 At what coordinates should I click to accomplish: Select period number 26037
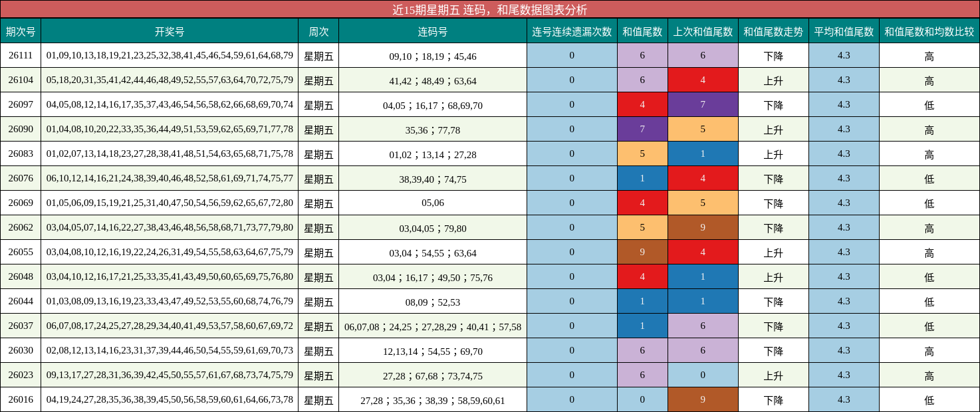point(21,326)
